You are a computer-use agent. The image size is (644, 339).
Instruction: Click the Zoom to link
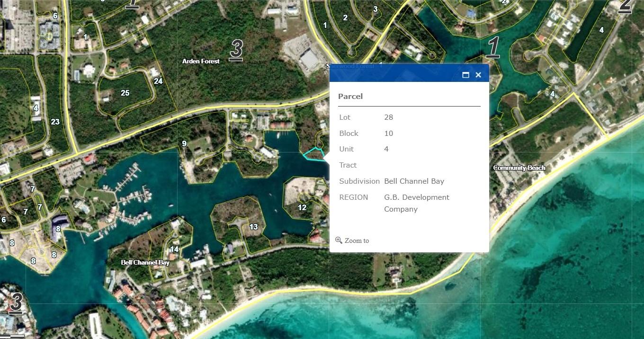tap(357, 241)
